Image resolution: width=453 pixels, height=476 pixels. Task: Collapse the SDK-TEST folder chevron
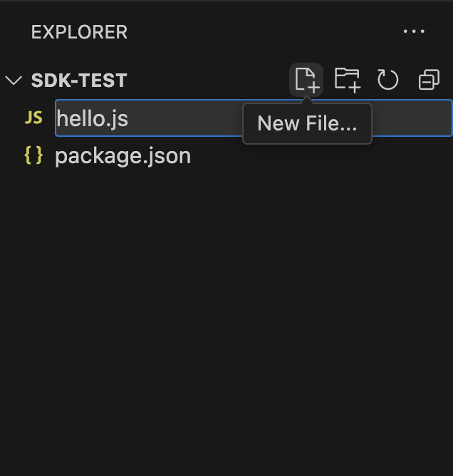[x=14, y=80]
